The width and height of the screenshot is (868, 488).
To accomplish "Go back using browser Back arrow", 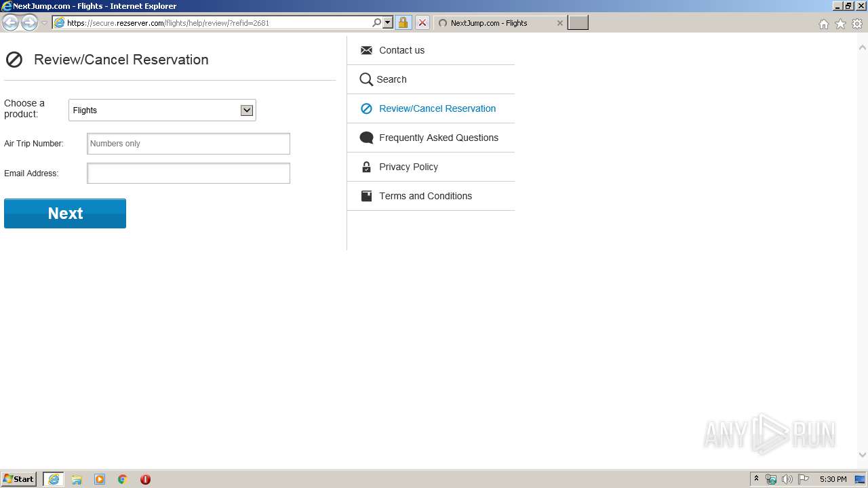I will point(11,22).
